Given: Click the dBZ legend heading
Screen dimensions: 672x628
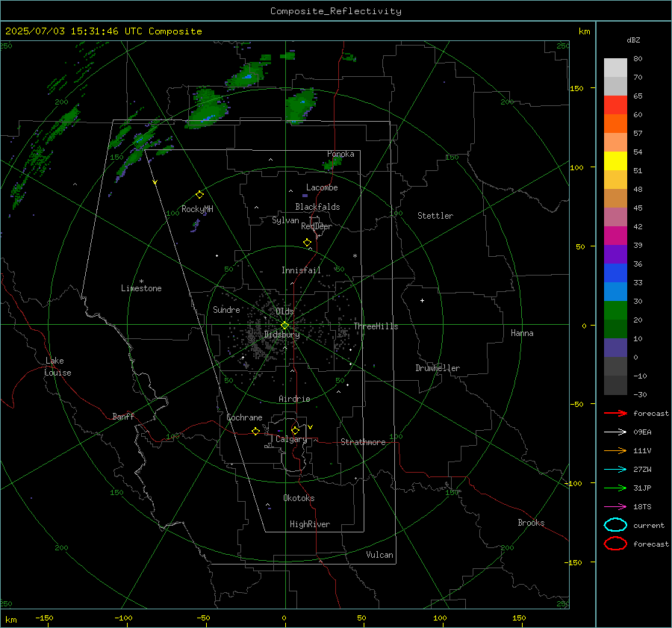Looking at the screenshot, I should tap(633, 40).
